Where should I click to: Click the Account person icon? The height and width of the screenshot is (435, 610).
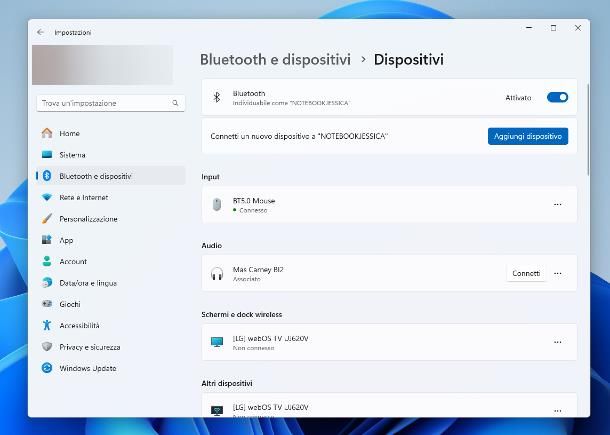(x=47, y=261)
